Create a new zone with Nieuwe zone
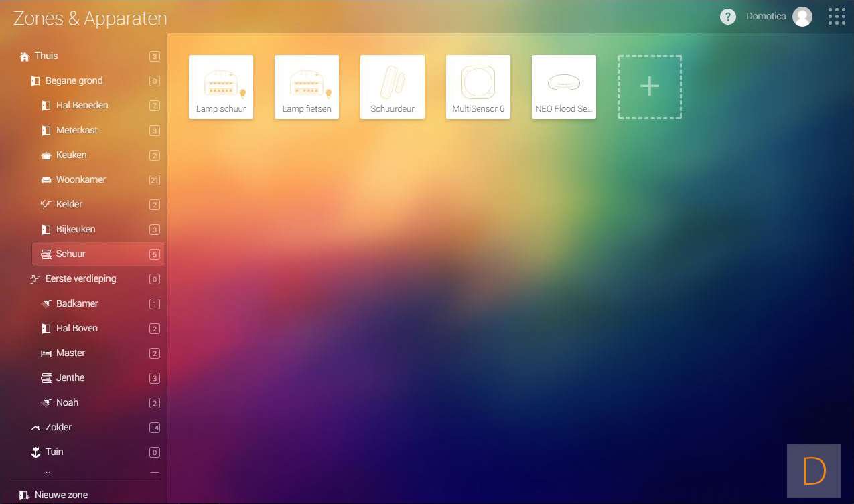This screenshot has height=504, width=854. point(61,495)
